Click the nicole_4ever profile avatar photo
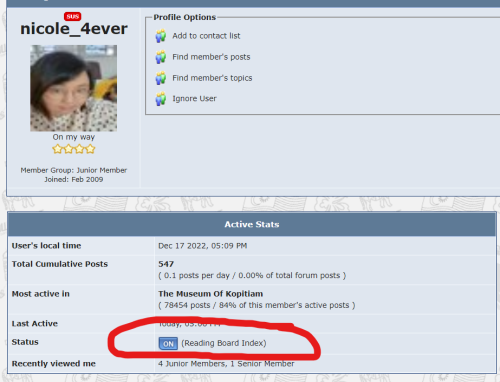This screenshot has width=500, height=382. pos(74,88)
